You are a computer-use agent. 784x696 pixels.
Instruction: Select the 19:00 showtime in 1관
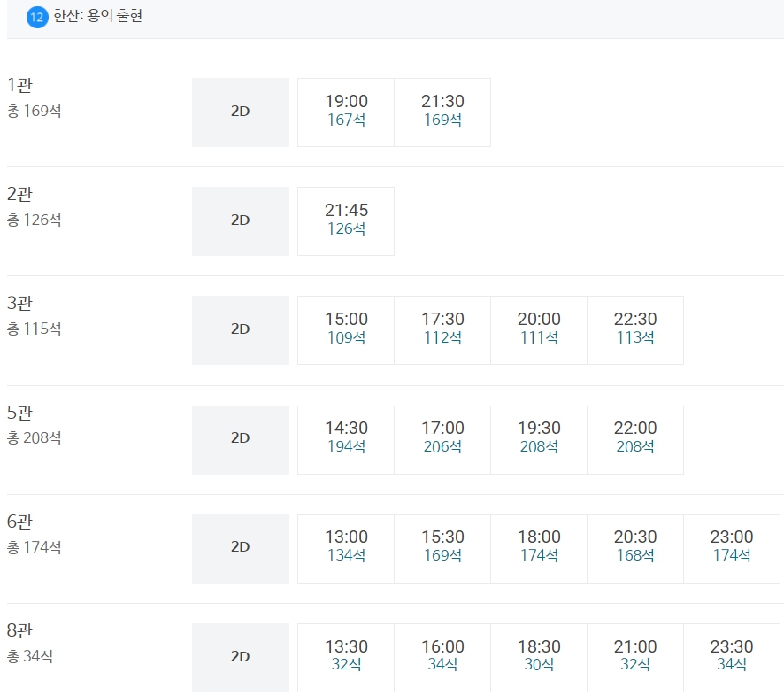pyautogui.click(x=346, y=112)
